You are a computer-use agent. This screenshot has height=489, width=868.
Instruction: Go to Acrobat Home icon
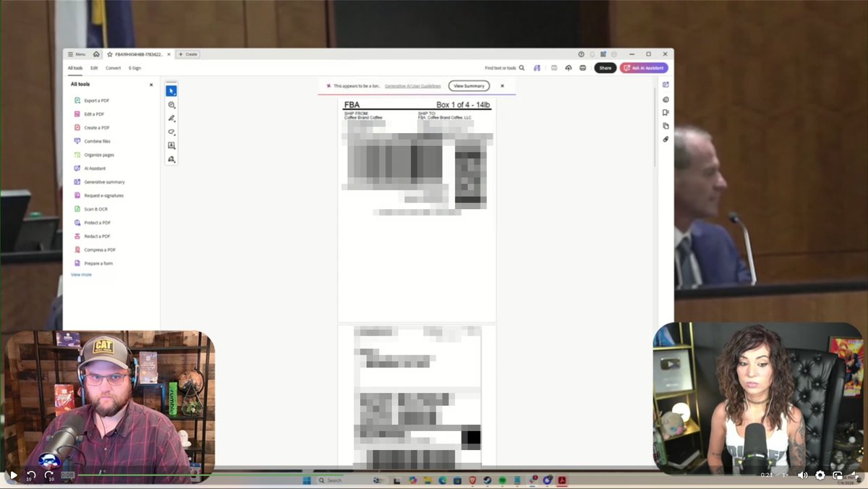point(96,54)
